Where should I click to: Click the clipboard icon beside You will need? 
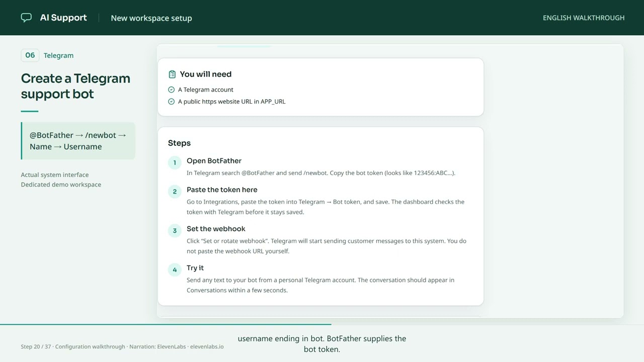172,74
